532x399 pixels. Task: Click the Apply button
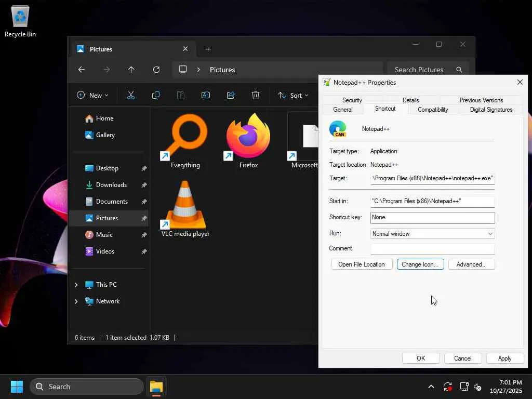click(x=504, y=358)
